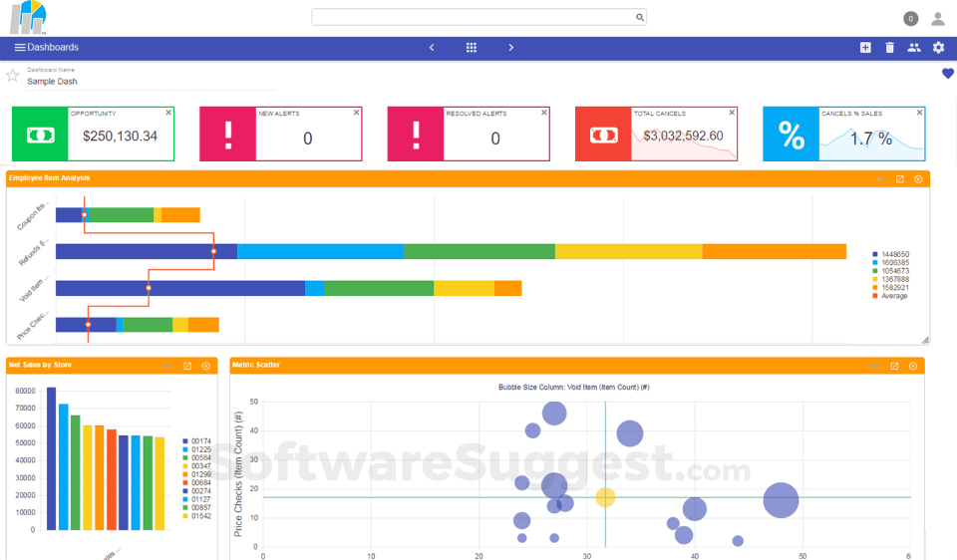Open dashboard settings gear icon

point(938,47)
